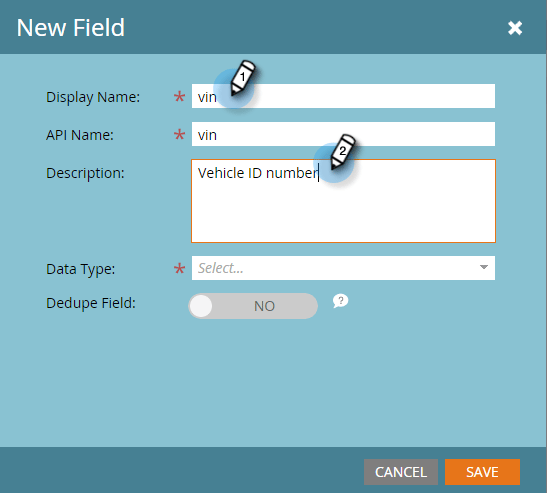Open the Data Type Select... combo box
This screenshot has height=493, width=547.
[x=343, y=268]
